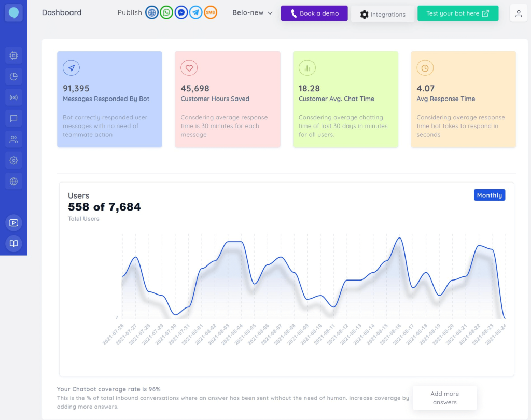Click the SMS publish channel icon
The image size is (531, 420).
click(x=211, y=13)
